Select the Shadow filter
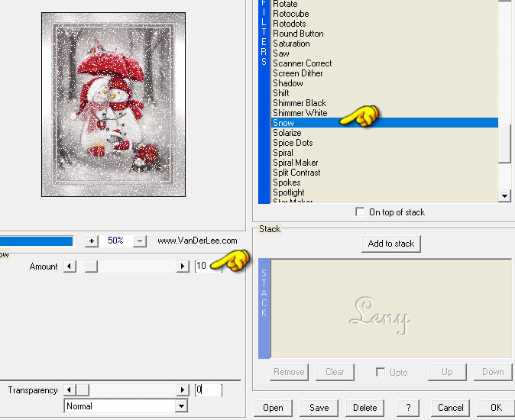 (x=384, y=83)
